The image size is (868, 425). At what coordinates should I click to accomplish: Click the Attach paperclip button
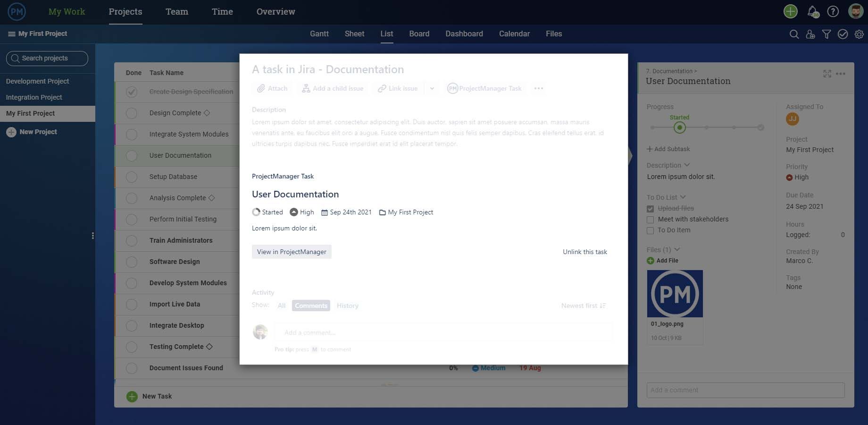click(272, 88)
